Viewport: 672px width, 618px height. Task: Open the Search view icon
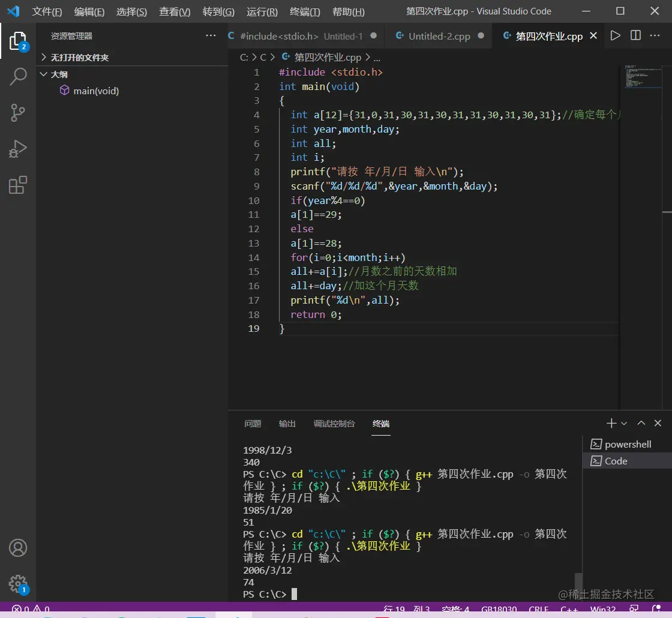(18, 76)
